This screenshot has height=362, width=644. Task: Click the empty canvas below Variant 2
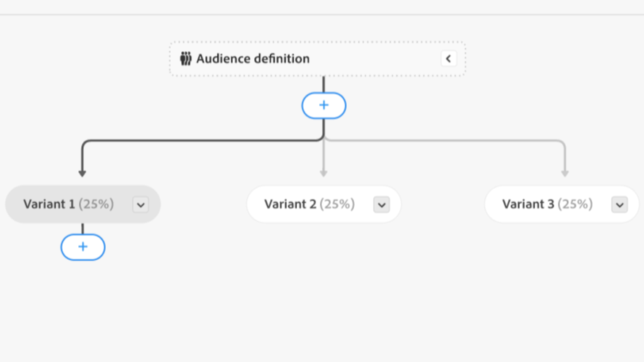[x=323, y=292]
